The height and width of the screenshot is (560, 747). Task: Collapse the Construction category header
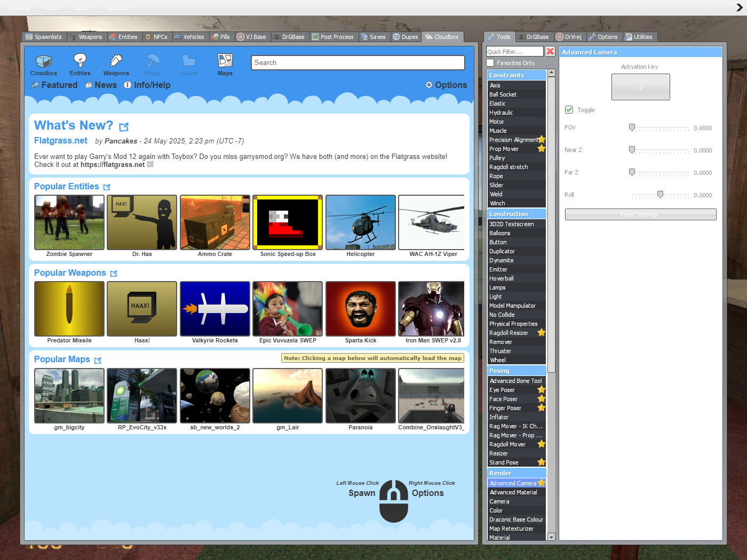(516, 214)
